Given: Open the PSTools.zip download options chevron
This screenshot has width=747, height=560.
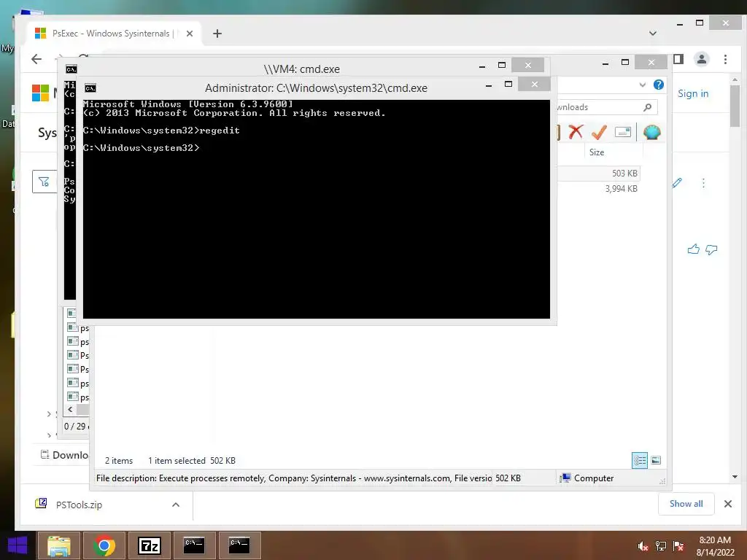Looking at the screenshot, I should click(176, 505).
